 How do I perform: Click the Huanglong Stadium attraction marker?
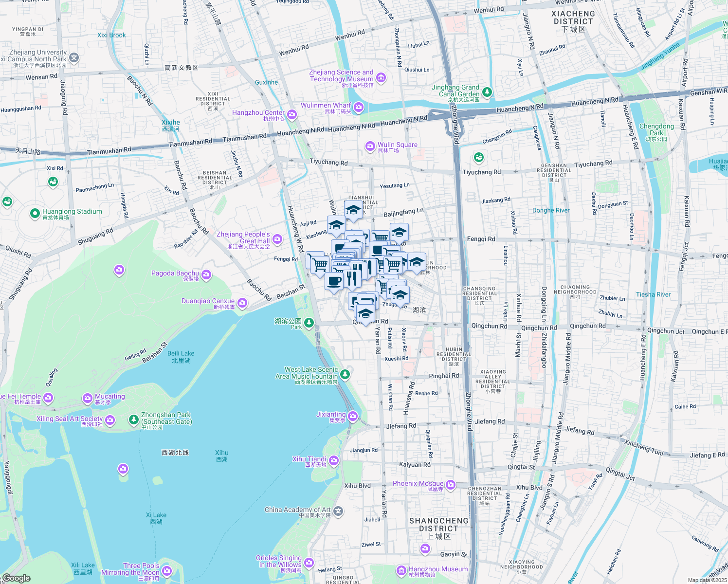[34, 212]
